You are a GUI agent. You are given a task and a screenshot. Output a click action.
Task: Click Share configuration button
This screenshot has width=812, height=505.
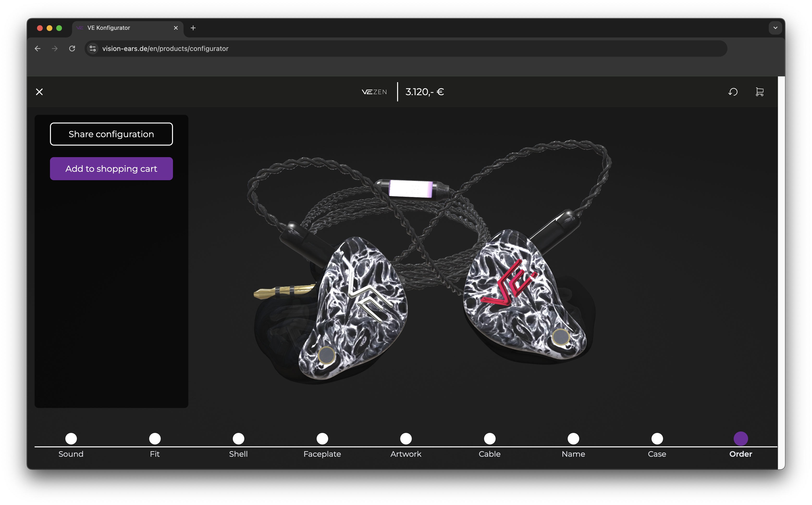pyautogui.click(x=111, y=134)
